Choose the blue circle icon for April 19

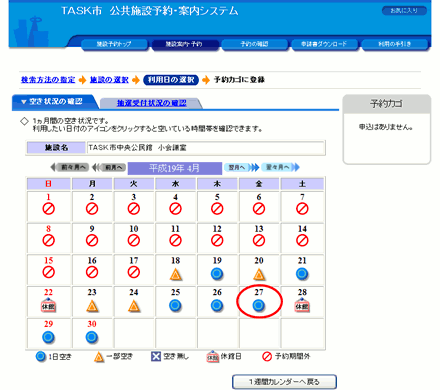[x=217, y=274]
